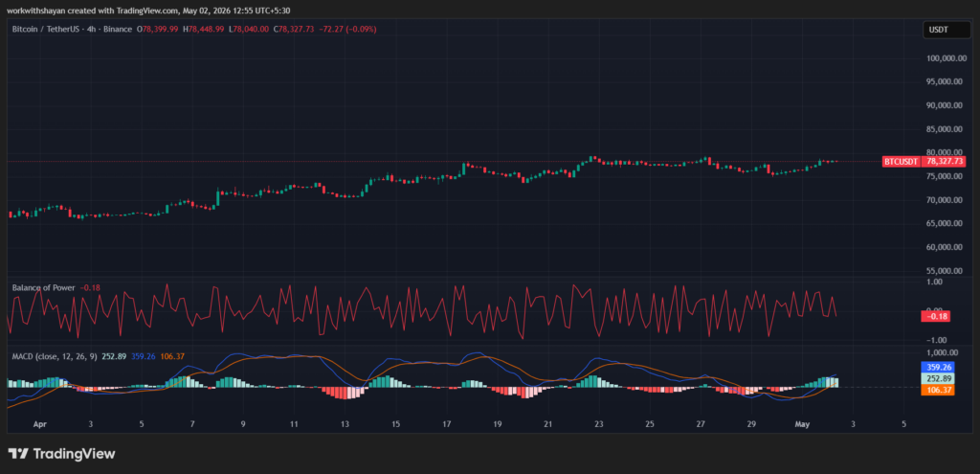The height and width of the screenshot is (474, 980).
Task: Click the red 78,327.73 price axis tag
Action: (944, 161)
